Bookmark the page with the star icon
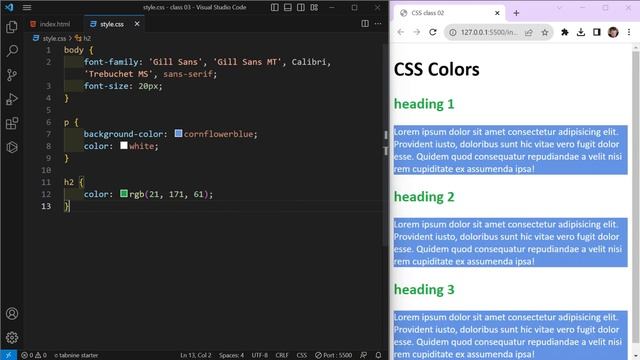 pos(544,32)
